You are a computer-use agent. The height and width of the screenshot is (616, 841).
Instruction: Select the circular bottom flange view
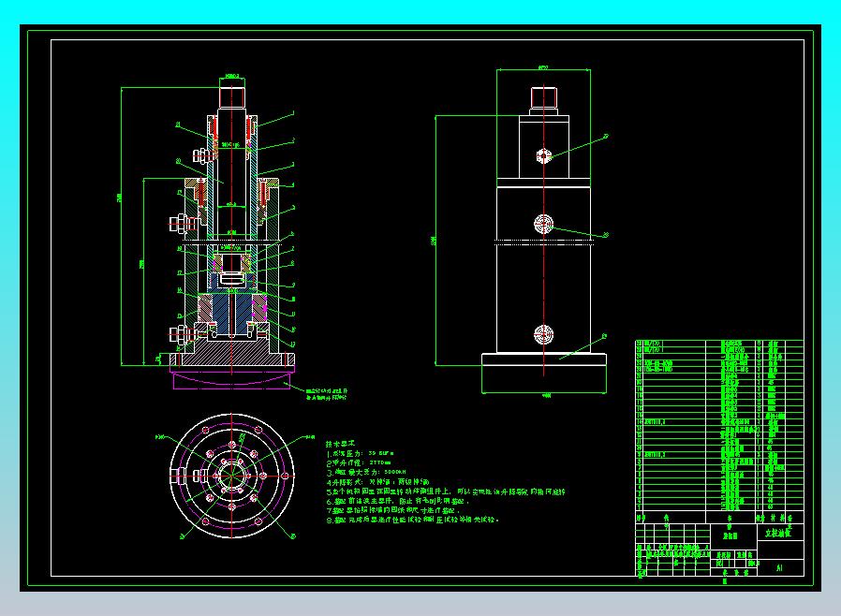coord(232,477)
